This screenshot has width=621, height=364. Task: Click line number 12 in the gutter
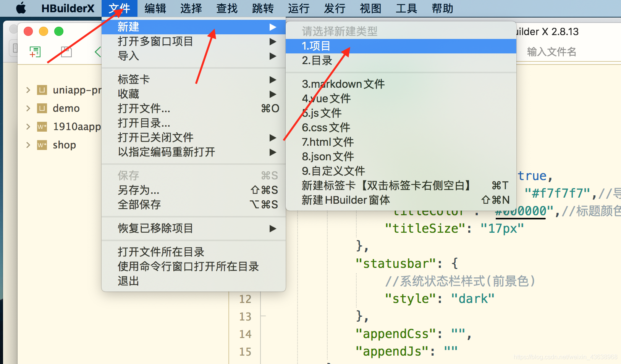point(245,299)
